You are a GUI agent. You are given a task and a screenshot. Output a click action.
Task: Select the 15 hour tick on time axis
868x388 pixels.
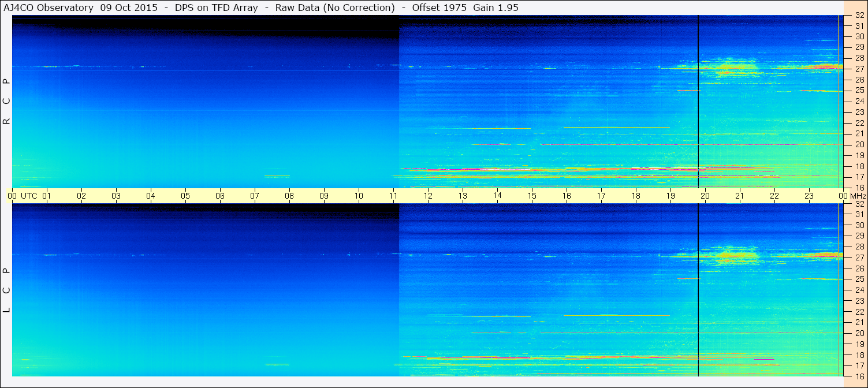[x=532, y=196]
